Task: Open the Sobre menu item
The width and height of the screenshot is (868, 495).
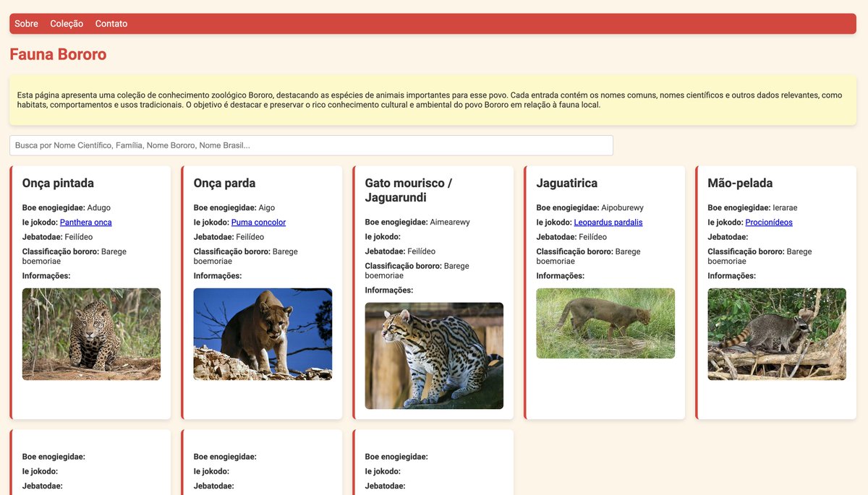Action: [26, 23]
